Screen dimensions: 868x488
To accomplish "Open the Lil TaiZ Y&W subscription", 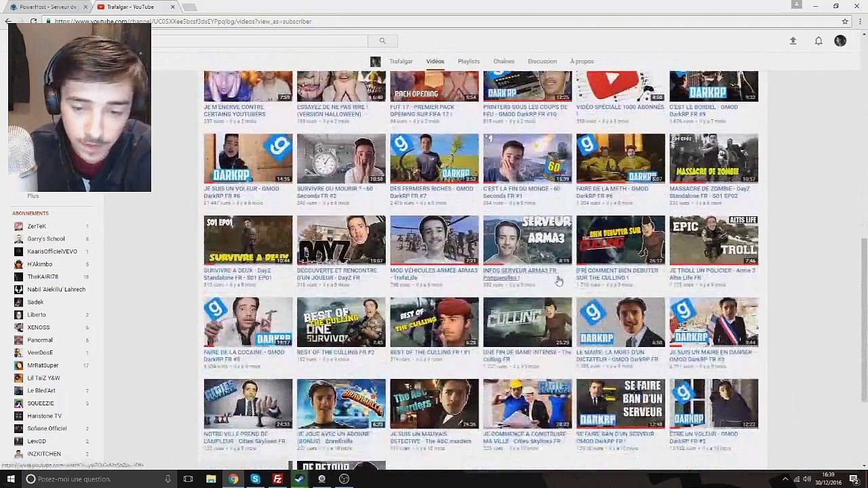I will pyautogui.click(x=43, y=378).
